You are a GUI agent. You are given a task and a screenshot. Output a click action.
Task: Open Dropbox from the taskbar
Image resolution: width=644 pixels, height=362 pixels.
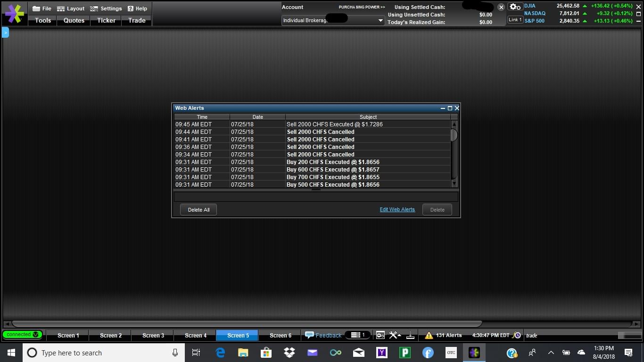(x=289, y=353)
